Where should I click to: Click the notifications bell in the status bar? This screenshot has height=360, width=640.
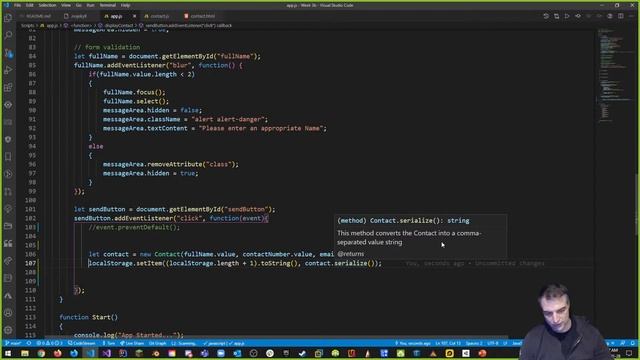click(x=633, y=343)
